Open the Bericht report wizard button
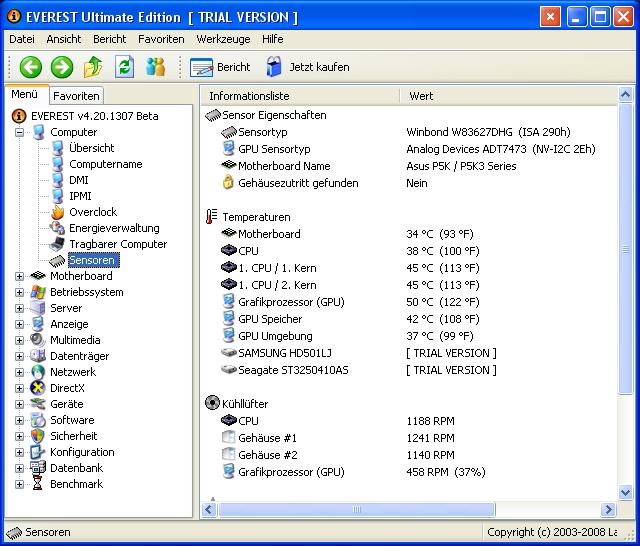The height and width of the screenshot is (546, 640). [x=220, y=67]
